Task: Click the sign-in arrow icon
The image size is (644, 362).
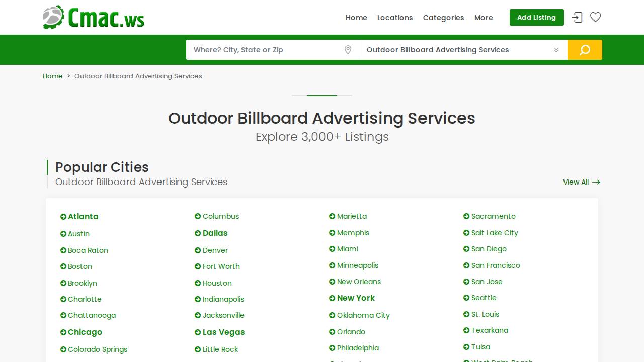Action: [577, 17]
